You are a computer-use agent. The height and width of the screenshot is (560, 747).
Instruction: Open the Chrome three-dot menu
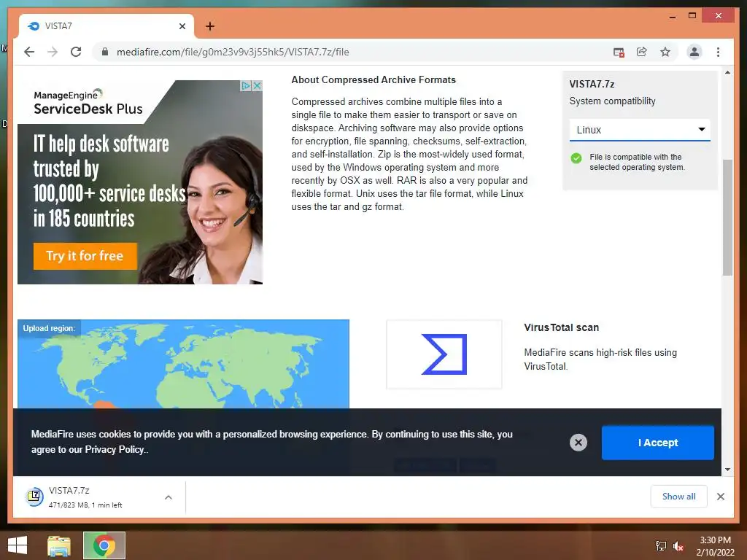tap(718, 52)
